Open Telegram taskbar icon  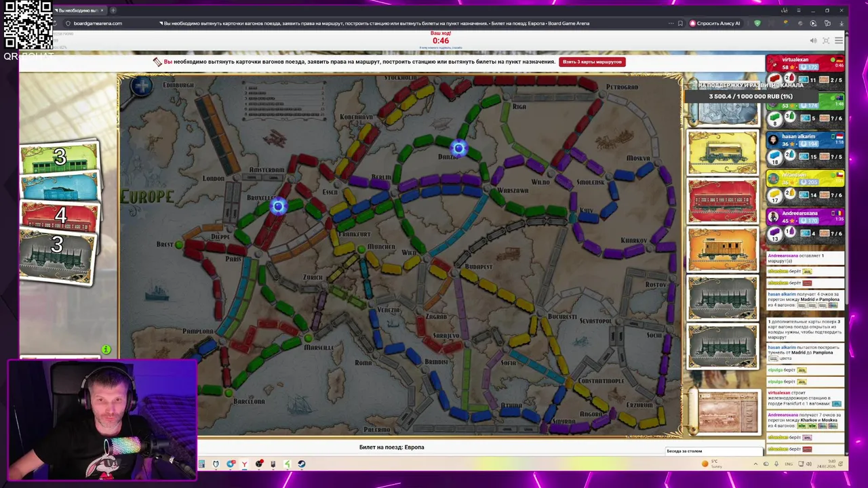(230, 464)
